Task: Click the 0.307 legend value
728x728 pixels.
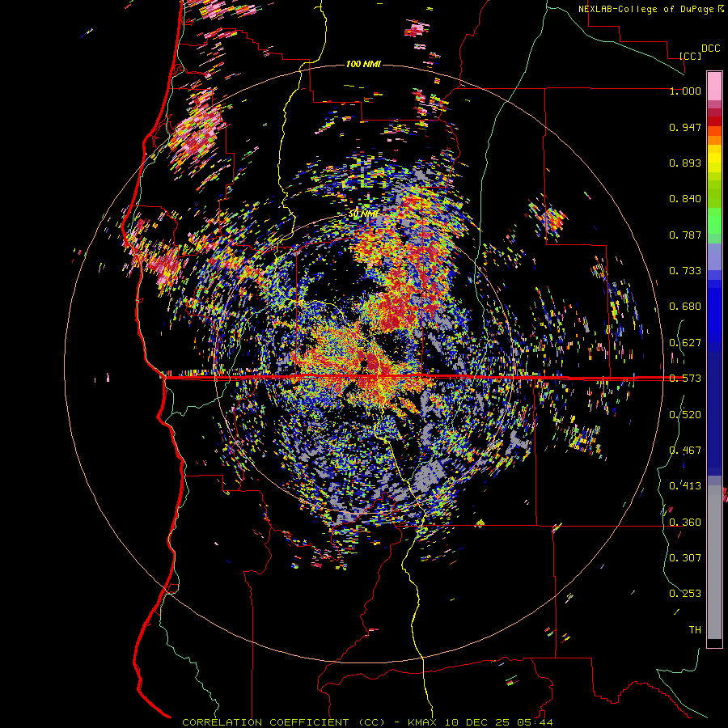Action: pyautogui.click(x=685, y=558)
